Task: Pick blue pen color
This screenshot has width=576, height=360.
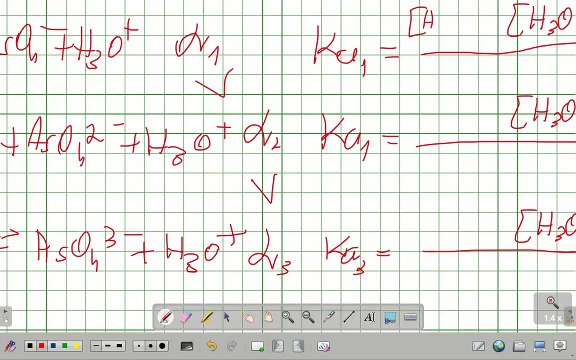Action: (x=53, y=346)
